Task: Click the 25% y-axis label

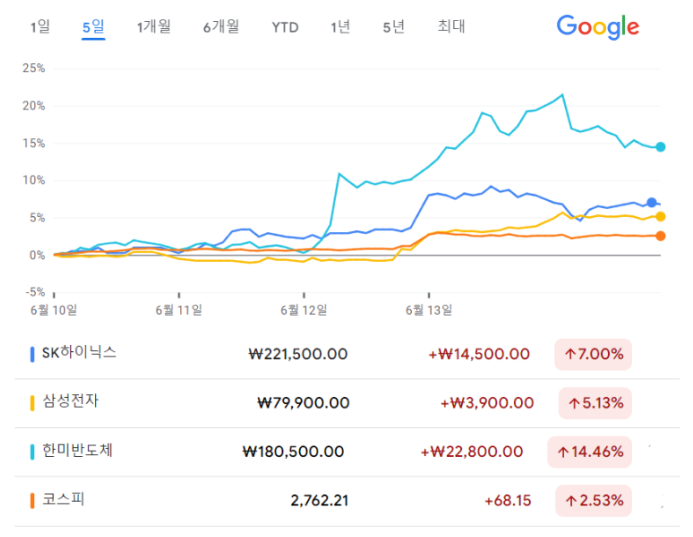Action: [x=34, y=68]
